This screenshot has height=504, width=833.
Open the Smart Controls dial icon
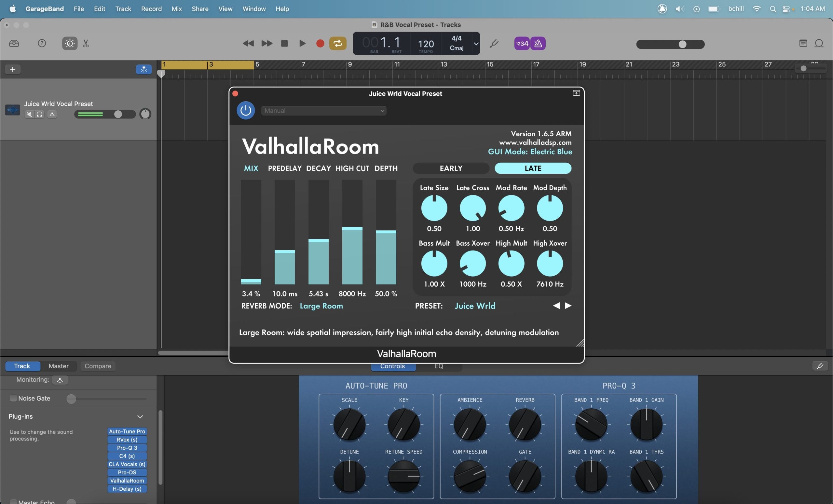(70, 43)
